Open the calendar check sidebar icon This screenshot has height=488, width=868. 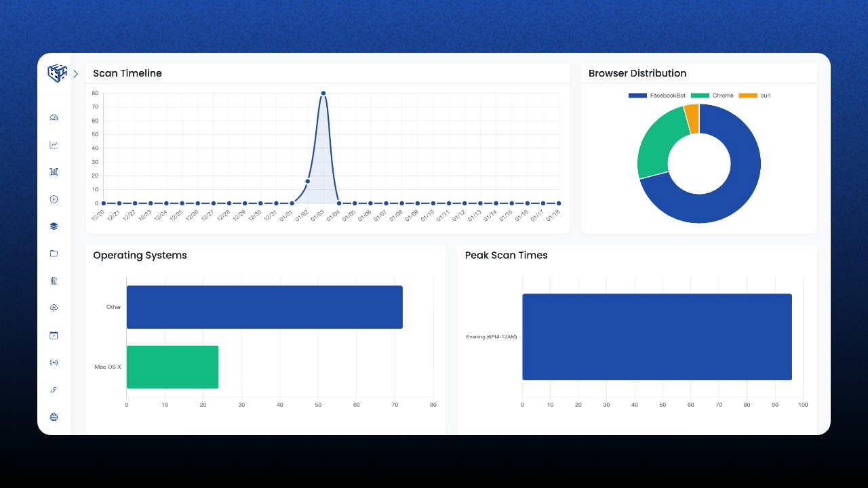[54, 335]
